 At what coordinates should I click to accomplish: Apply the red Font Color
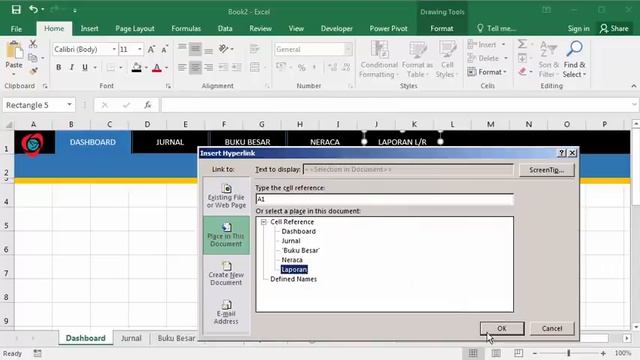coord(157,67)
